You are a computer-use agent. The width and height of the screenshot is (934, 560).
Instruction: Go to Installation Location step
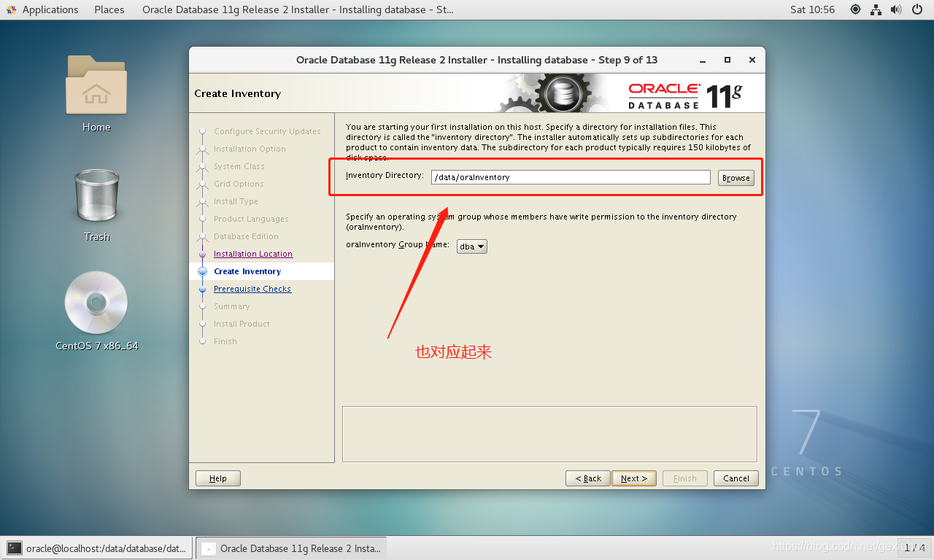[253, 254]
